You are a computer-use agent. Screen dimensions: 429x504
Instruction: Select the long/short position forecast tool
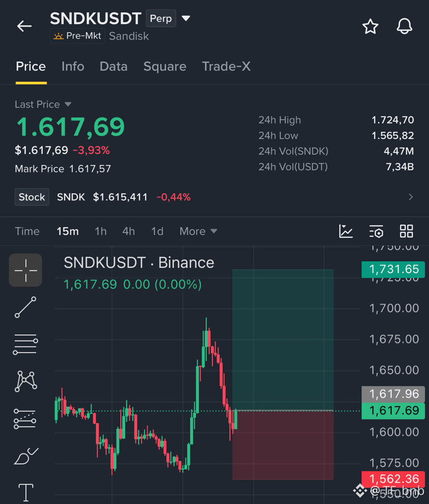(x=25, y=419)
